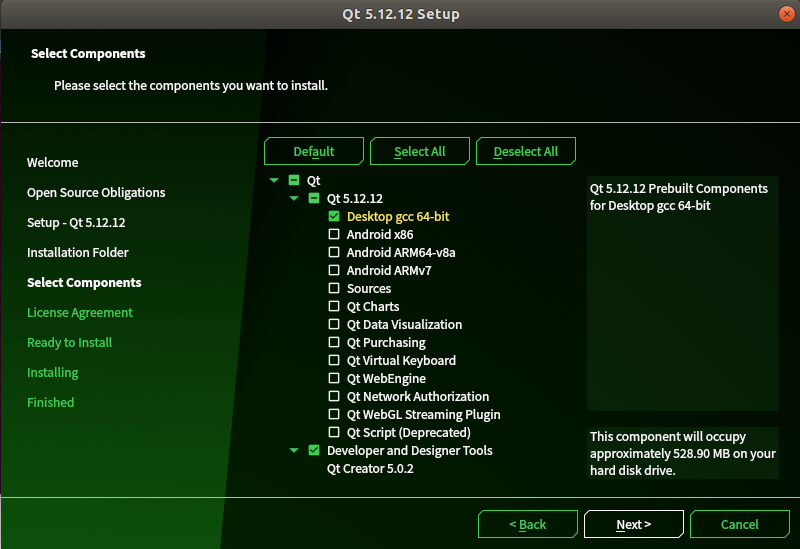The height and width of the screenshot is (549, 800).
Task: Click the Android x86 row label
Action: pos(380,235)
